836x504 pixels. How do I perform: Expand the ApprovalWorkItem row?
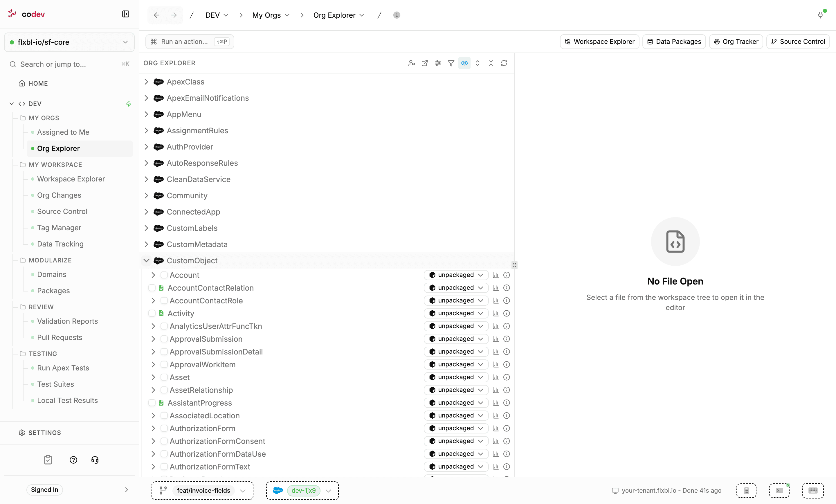(153, 364)
